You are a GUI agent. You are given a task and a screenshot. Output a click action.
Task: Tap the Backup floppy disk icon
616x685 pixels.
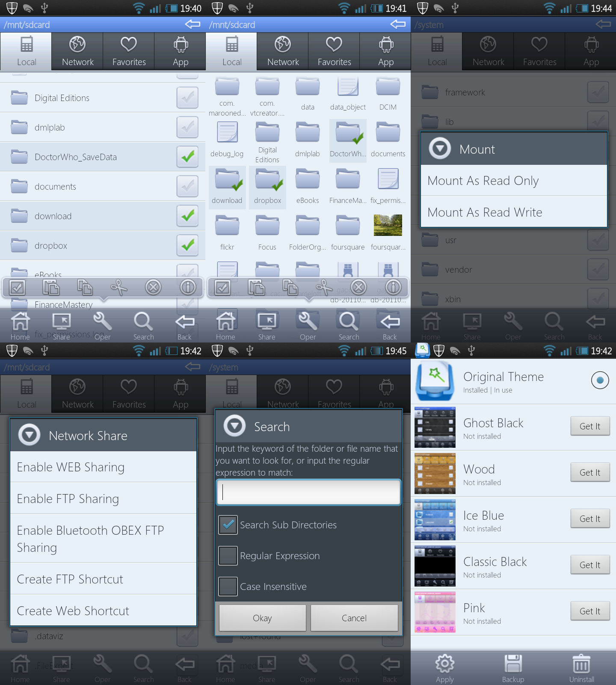tap(513, 664)
